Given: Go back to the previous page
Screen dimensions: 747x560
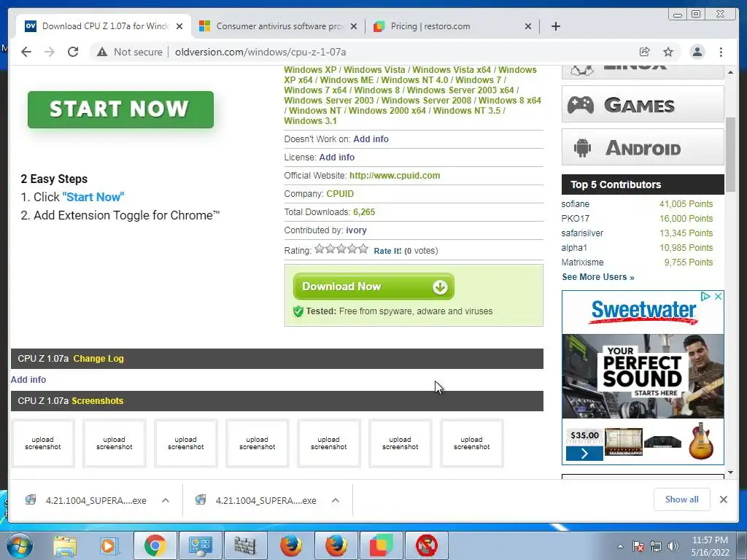Looking at the screenshot, I should tap(26, 52).
